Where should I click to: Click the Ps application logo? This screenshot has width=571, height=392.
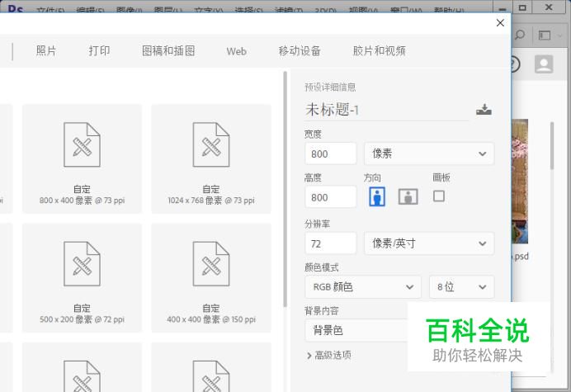(x=16, y=8)
